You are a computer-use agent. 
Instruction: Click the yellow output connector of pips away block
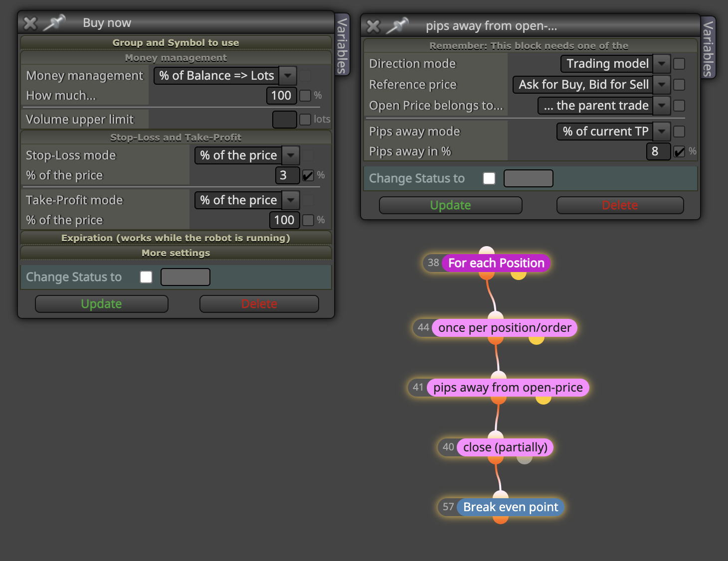544,400
